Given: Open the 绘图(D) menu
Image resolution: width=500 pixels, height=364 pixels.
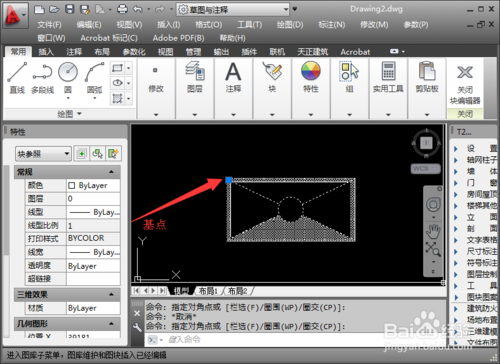Looking at the screenshot, I should (290, 25).
